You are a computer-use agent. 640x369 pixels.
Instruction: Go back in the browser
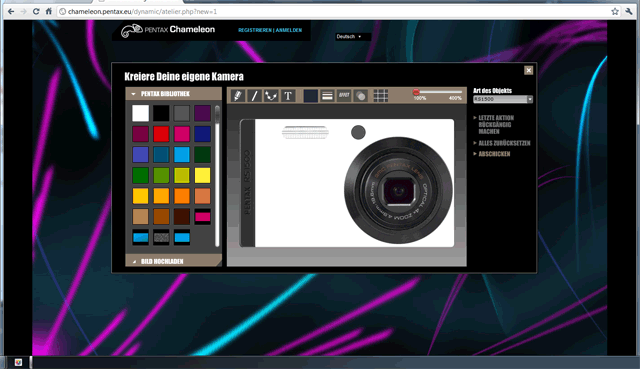(x=11, y=11)
